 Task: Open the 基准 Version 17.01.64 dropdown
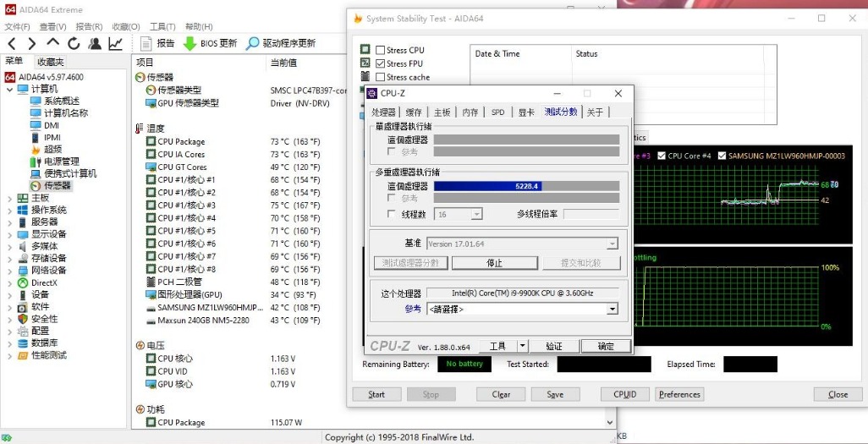(612, 244)
